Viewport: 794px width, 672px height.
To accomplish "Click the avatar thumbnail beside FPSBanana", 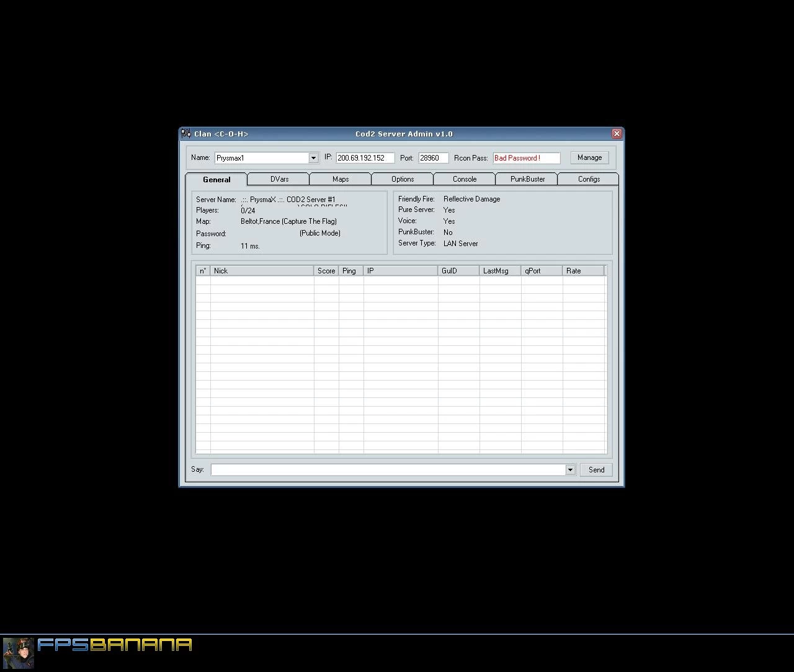I will click(18, 653).
